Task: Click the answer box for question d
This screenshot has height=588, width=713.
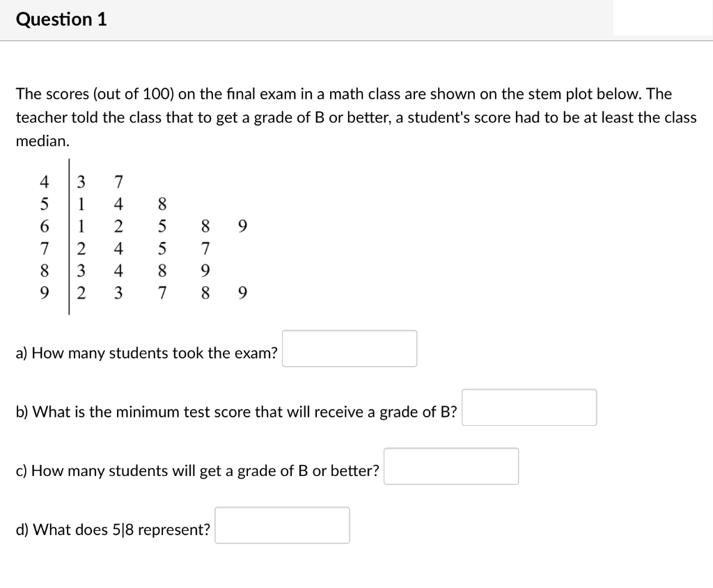Action: tap(282, 525)
